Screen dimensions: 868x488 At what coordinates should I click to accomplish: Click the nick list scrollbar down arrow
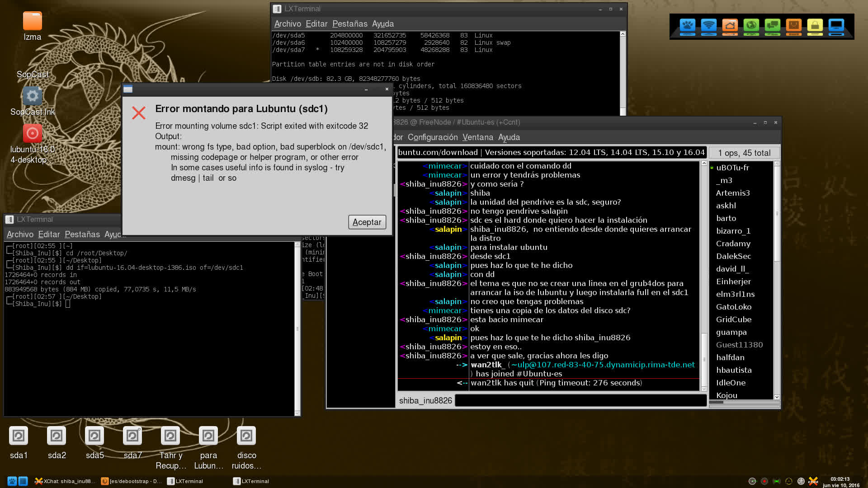777,397
